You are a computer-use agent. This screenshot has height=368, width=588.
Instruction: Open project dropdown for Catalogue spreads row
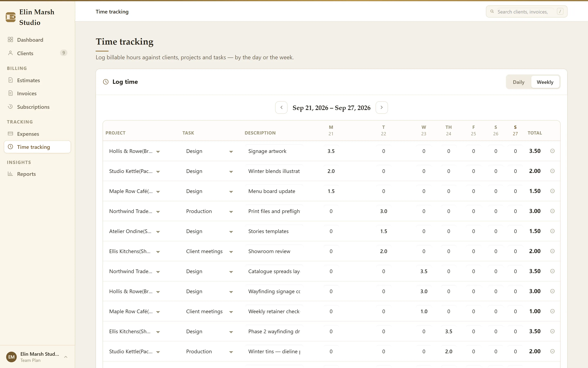tap(135, 271)
